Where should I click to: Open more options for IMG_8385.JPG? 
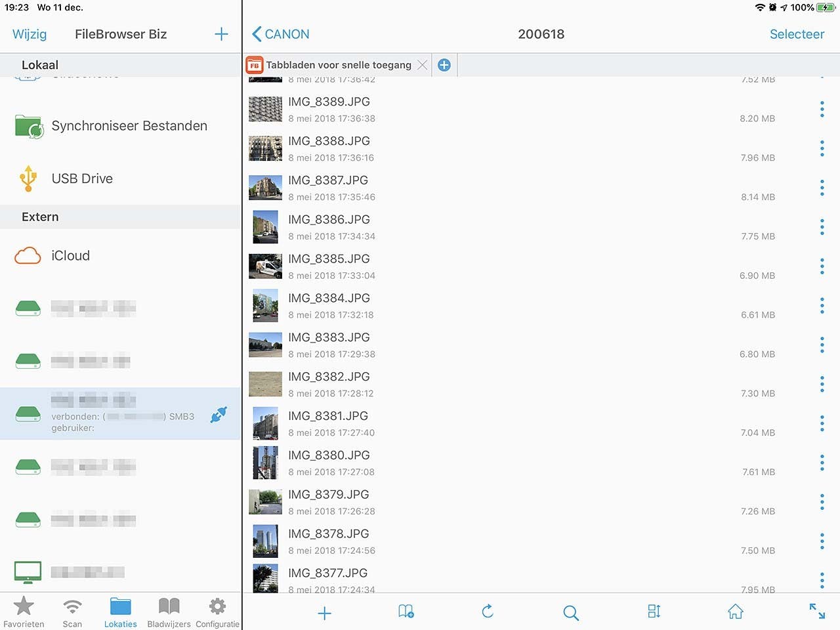822,266
